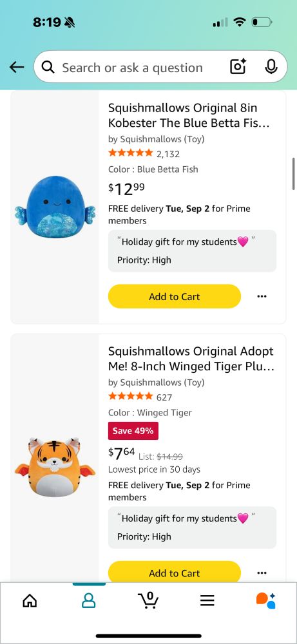The image size is (297, 644).
Task: Add Kobester Blue Betta Fish to cart
Action: click(174, 296)
